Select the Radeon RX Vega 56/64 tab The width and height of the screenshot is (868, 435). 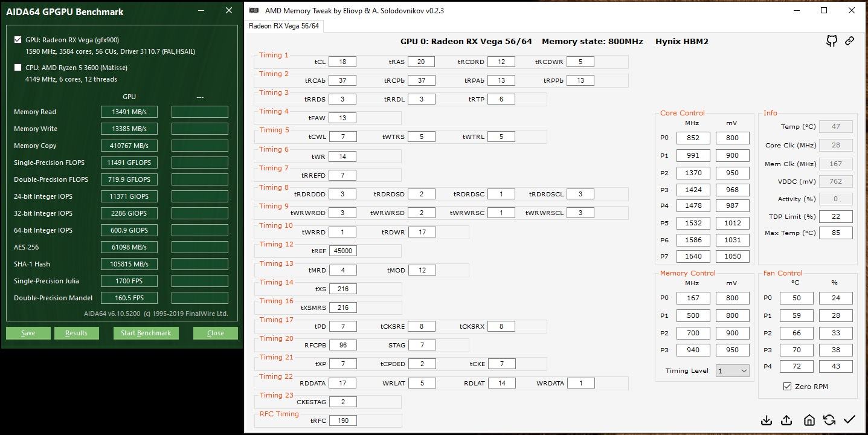tap(284, 25)
